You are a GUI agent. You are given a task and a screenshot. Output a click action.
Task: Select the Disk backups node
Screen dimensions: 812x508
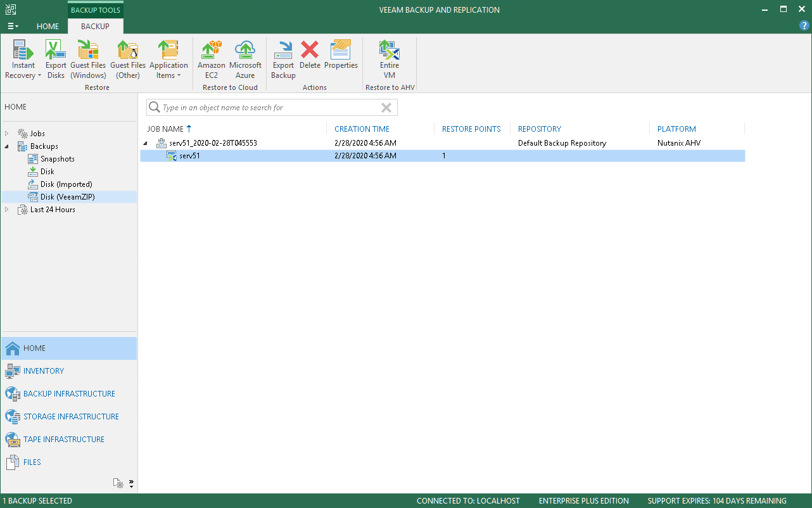click(47, 172)
